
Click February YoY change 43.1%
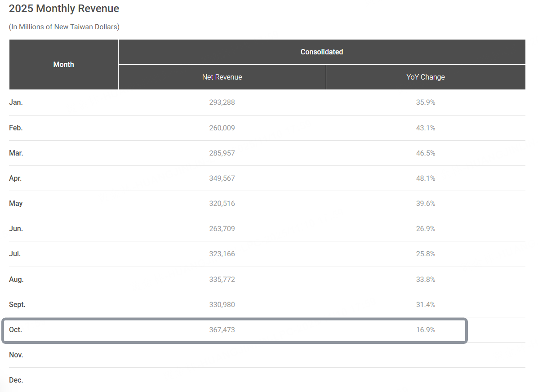point(425,128)
